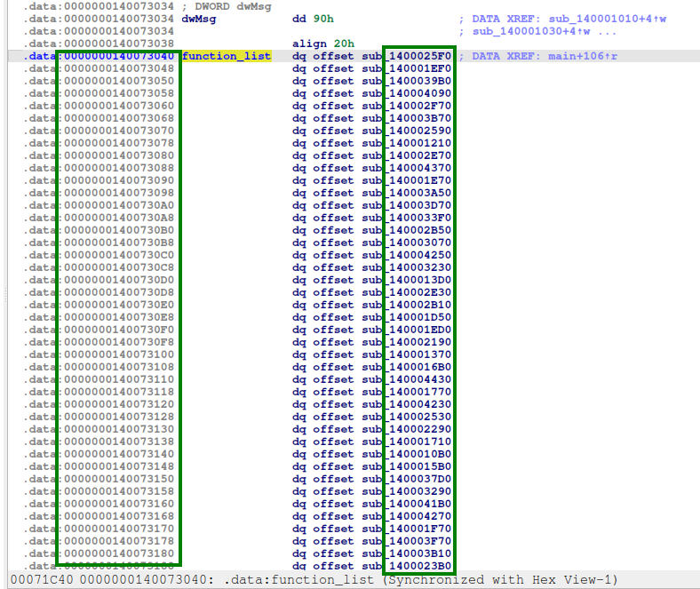The image size is (700, 589).
Task: Click the sub_140003290 entry
Action: pos(407,491)
